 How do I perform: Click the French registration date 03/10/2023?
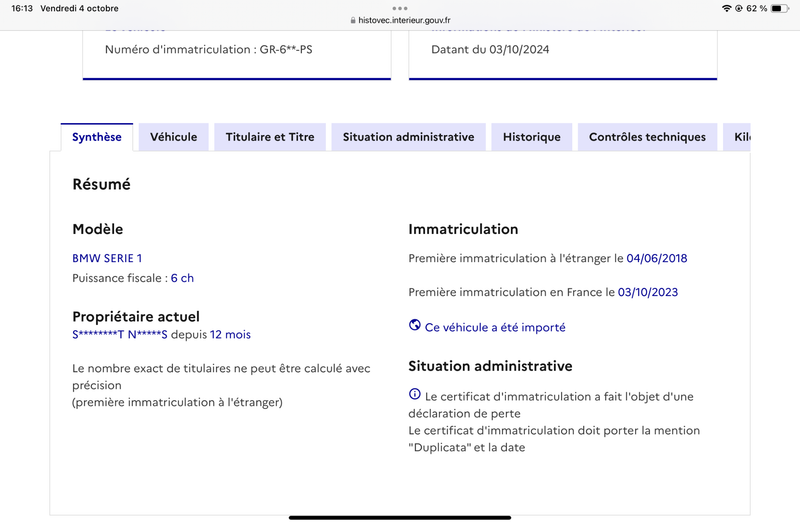click(648, 292)
